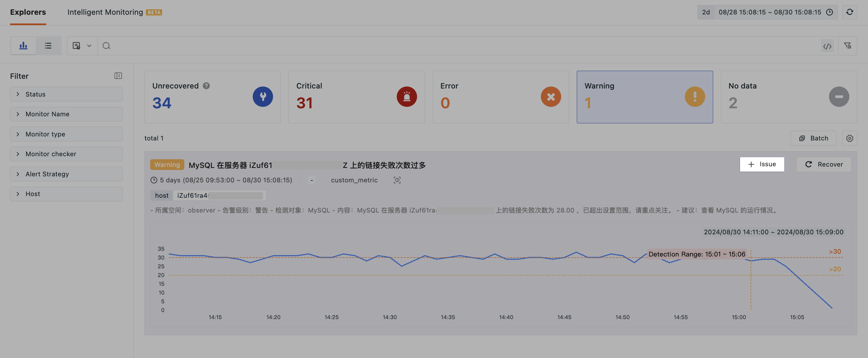Switch to list view mode icon

(x=48, y=46)
